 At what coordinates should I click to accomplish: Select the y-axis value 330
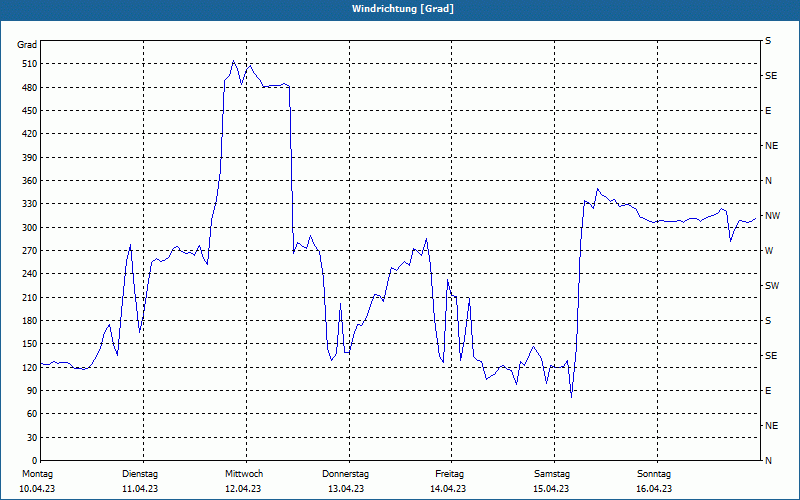pyautogui.click(x=30, y=204)
